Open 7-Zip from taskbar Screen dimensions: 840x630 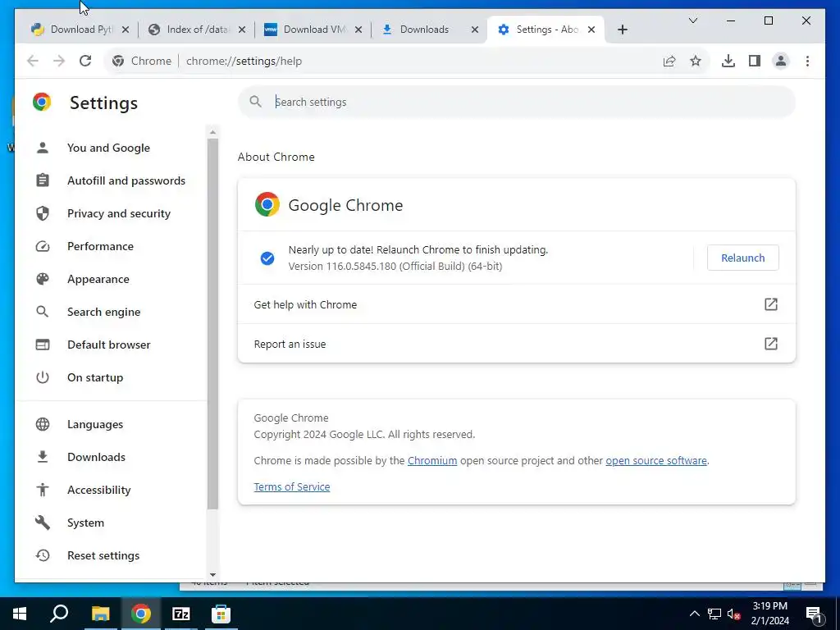pos(181,614)
